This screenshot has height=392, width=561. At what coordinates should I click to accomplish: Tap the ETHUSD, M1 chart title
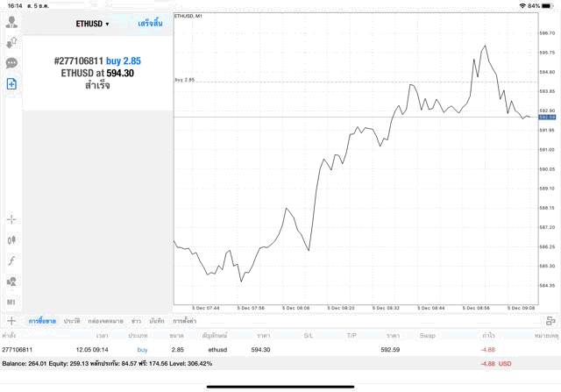click(188, 16)
